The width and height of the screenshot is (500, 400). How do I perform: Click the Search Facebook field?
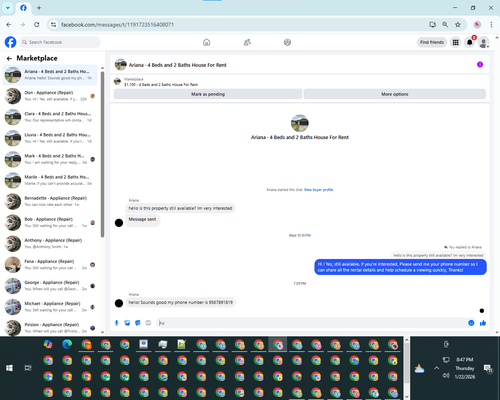(x=60, y=42)
